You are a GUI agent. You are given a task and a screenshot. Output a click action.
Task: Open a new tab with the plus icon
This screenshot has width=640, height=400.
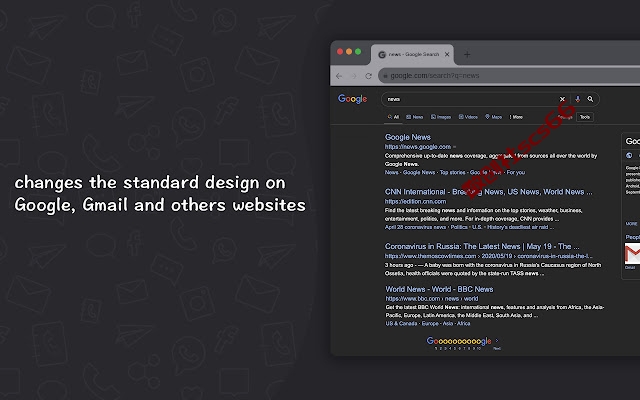467,54
